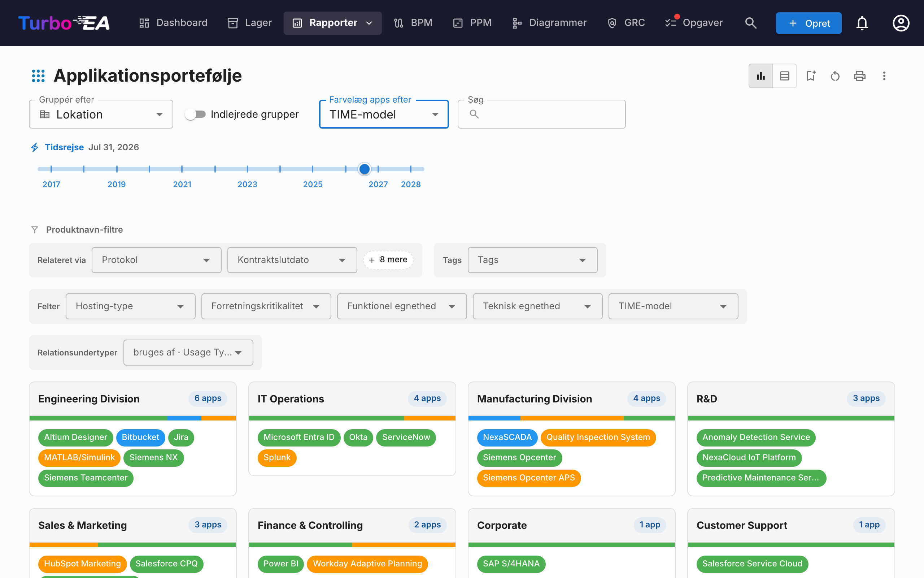
Task: Open the MATLAB/Simulink app chip
Action: [x=79, y=458]
